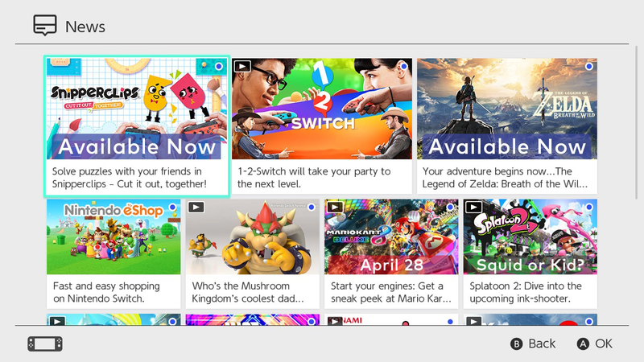Click the News page title text
Viewport: 644px width, 362px height.
click(85, 27)
